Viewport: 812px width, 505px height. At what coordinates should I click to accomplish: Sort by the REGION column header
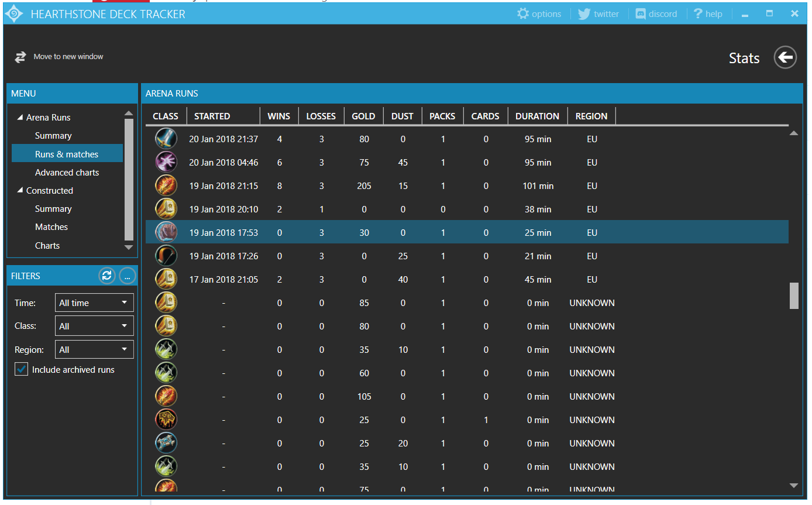coord(591,116)
